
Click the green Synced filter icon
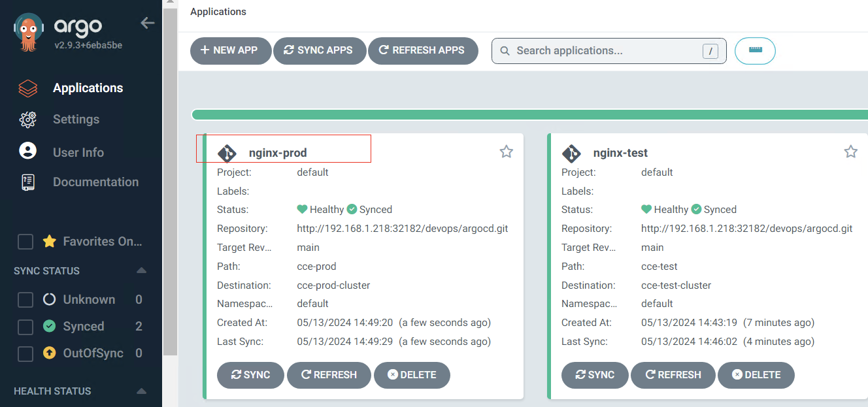pos(49,326)
